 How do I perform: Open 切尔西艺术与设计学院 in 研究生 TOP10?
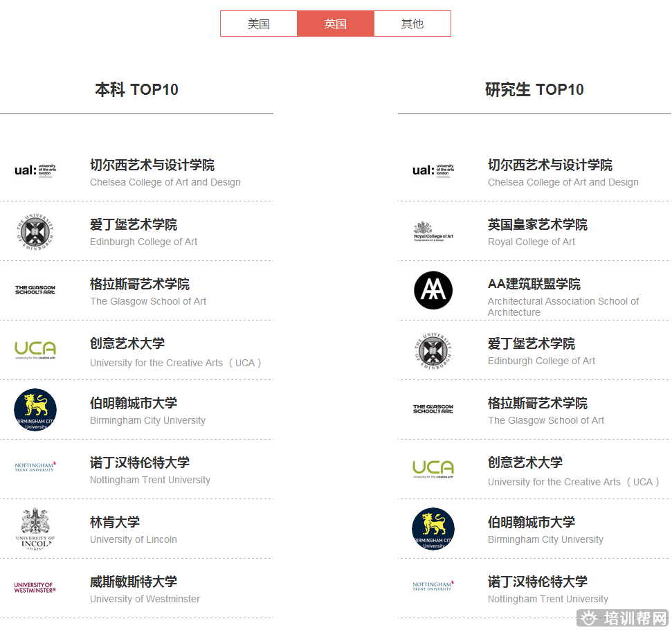(550, 165)
